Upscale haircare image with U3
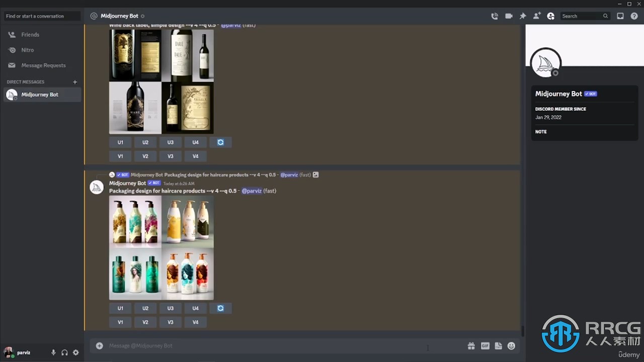Viewport: 644px width, 362px height. [x=171, y=308]
